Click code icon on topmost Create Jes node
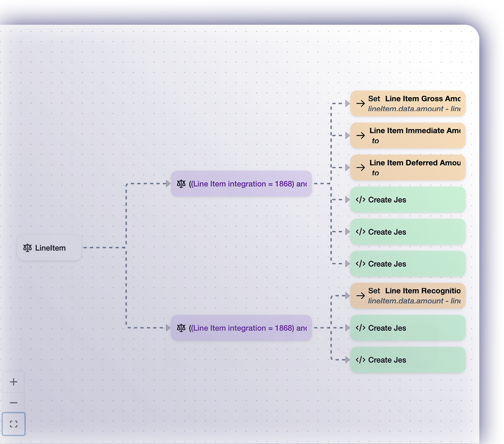Screen dimensions: 504x444 coord(361,200)
